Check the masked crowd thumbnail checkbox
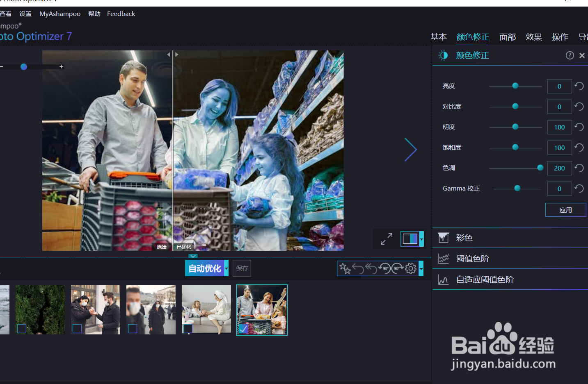Screen dimensions: 588x384 (x=133, y=328)
